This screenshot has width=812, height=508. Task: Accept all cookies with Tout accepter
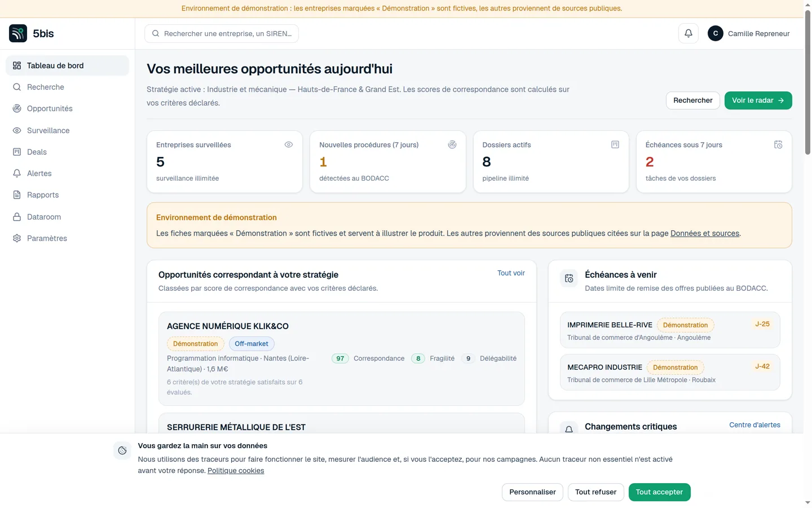659,492
